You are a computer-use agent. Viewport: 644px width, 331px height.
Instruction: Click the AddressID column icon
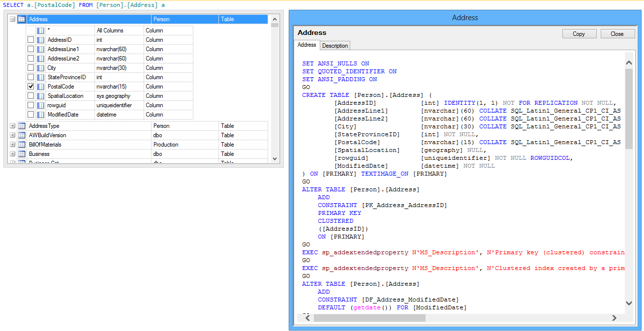coord(41,40)
